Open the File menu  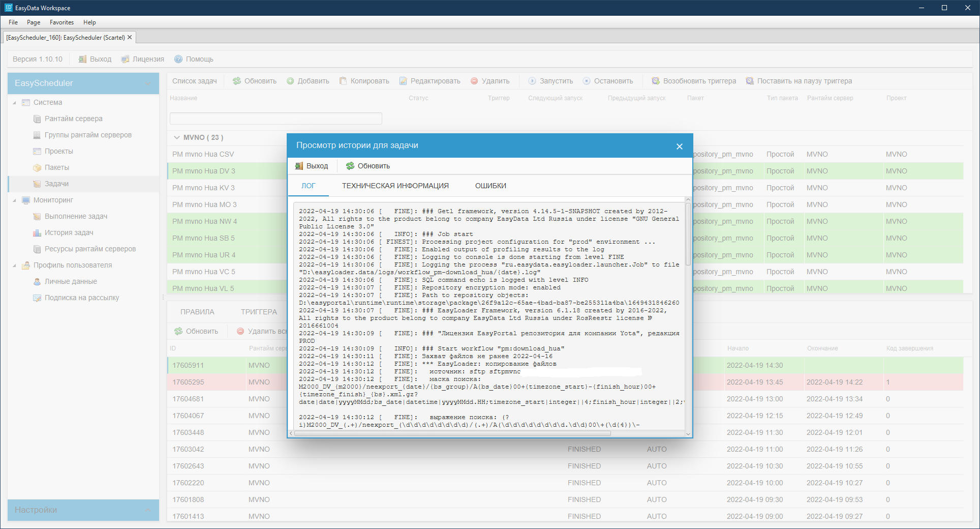pyautogui.click(x=13, y=22)
